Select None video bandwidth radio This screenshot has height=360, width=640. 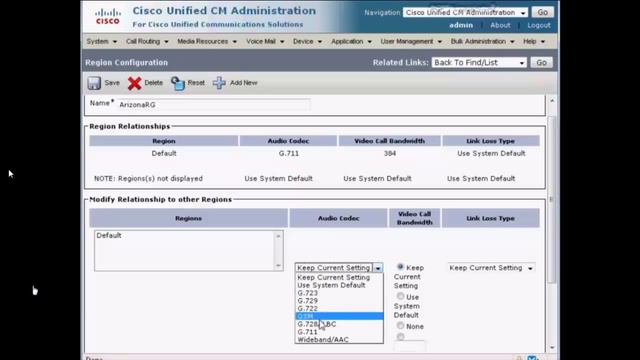[x=400, y=326]
